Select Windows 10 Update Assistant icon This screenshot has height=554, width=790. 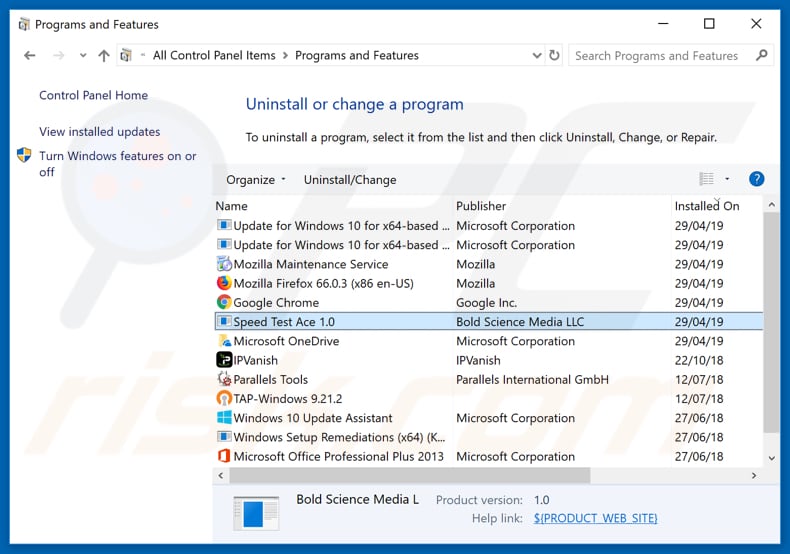click(224, 418)
